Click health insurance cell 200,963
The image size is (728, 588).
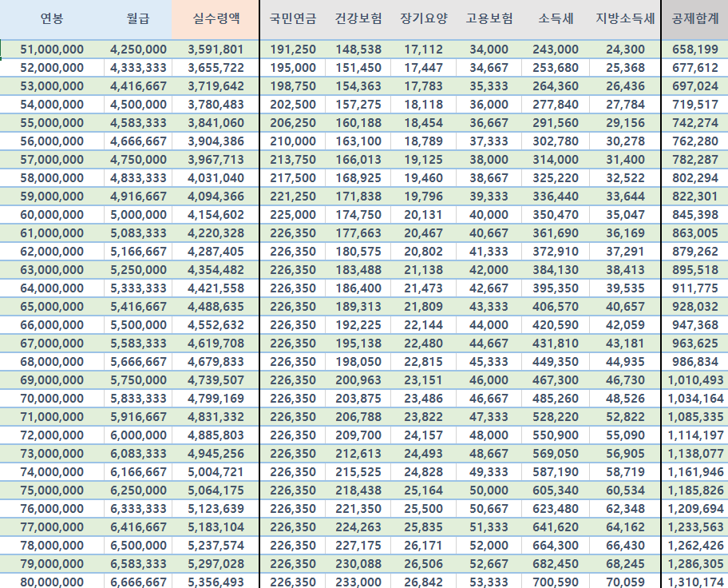pyautogui.click(x=358, y=380)
